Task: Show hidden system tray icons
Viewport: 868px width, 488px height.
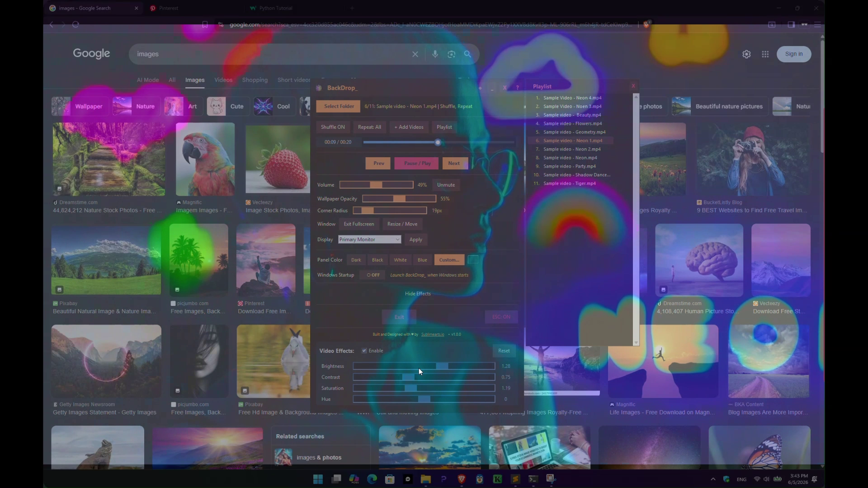Action: [713, 479]
